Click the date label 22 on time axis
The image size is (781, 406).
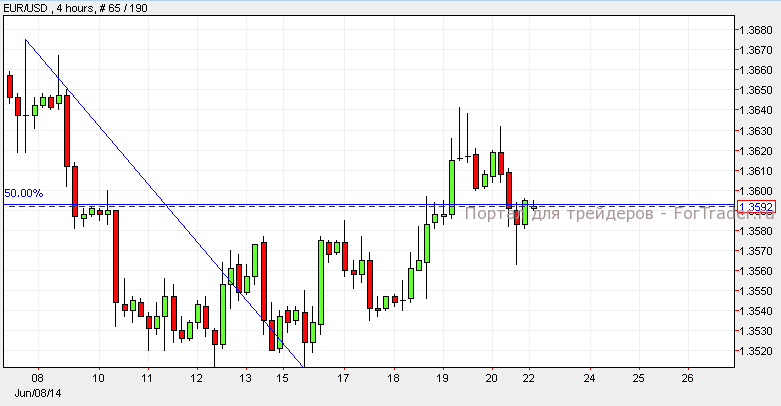[528, 378]
